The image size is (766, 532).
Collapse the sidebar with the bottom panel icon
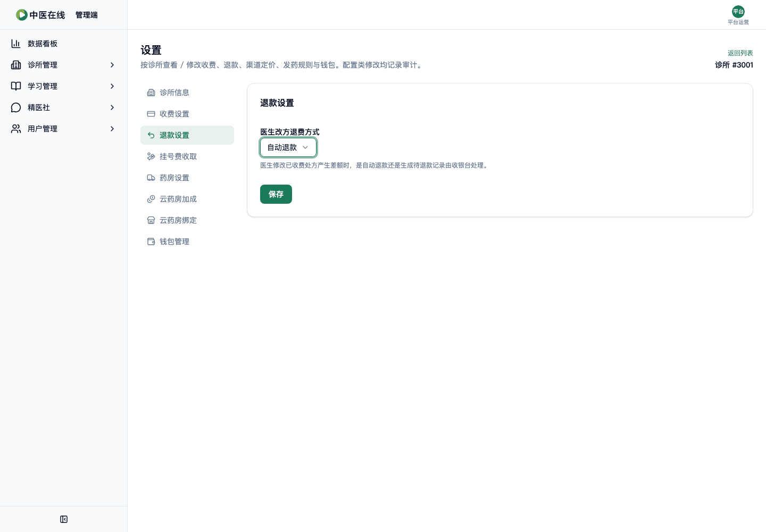64,519
